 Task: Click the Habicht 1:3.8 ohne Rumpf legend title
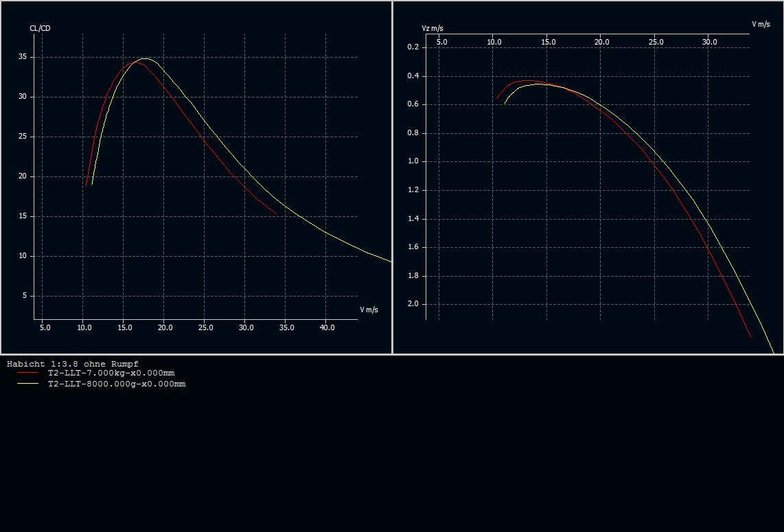[73, 363]
